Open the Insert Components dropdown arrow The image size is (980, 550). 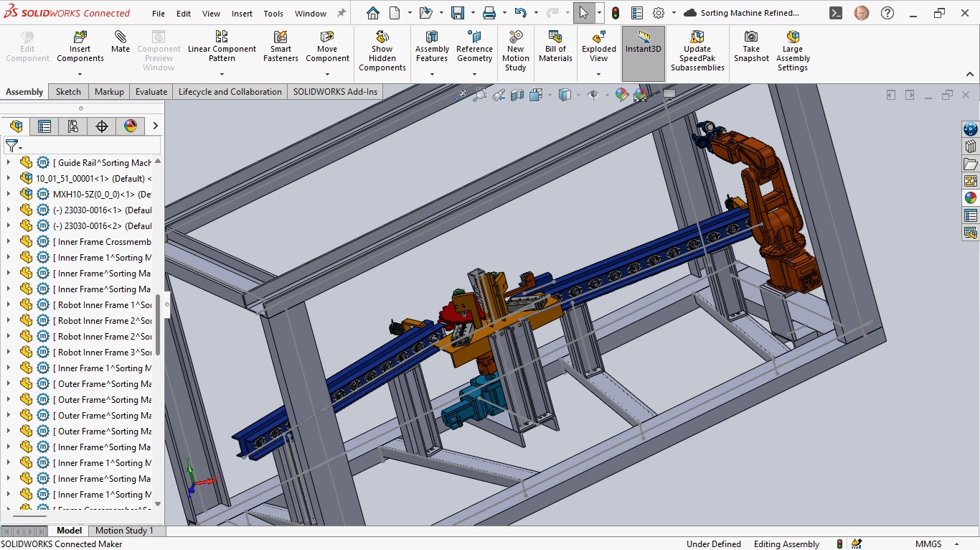(80, 74)
